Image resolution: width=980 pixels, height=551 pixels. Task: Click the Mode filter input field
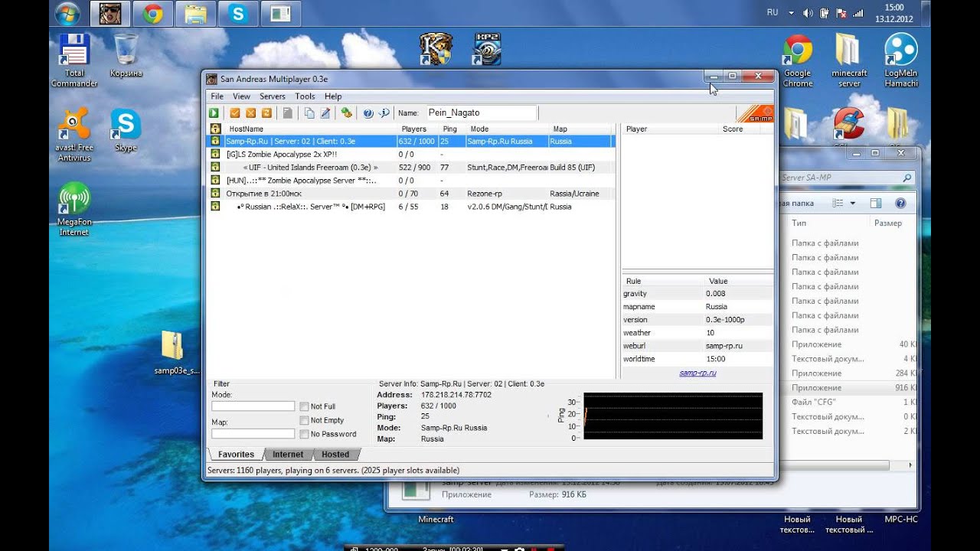pos(253,406)
